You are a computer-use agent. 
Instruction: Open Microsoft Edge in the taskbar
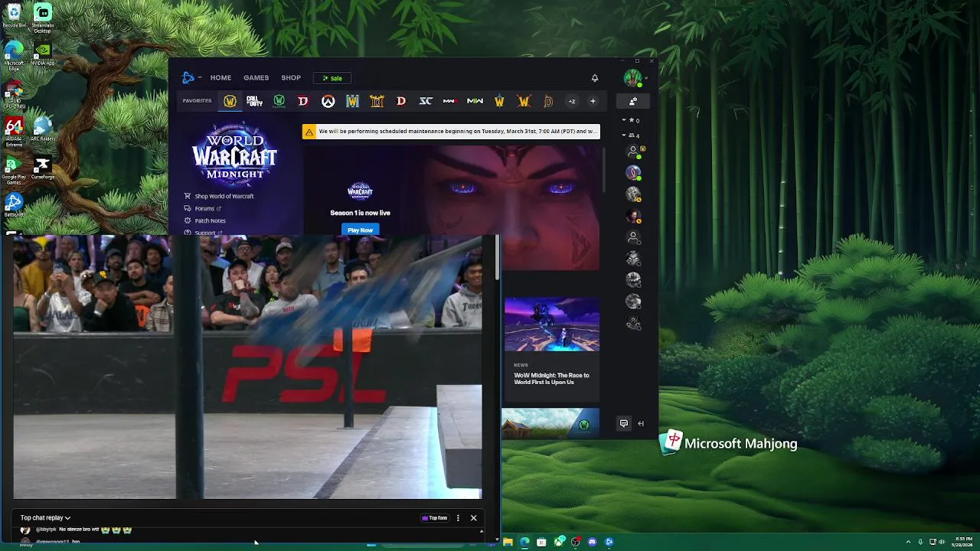[524, 542]
